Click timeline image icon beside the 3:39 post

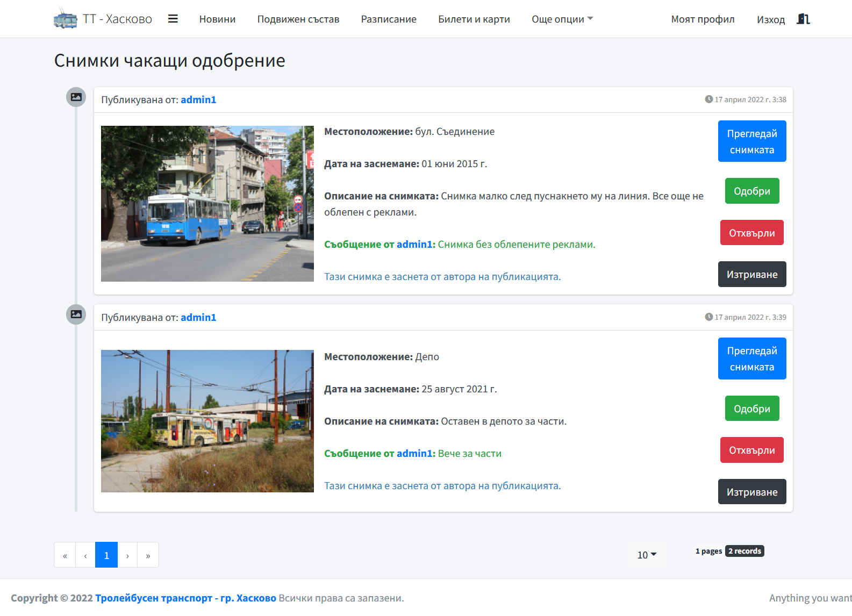click(76, 314)
